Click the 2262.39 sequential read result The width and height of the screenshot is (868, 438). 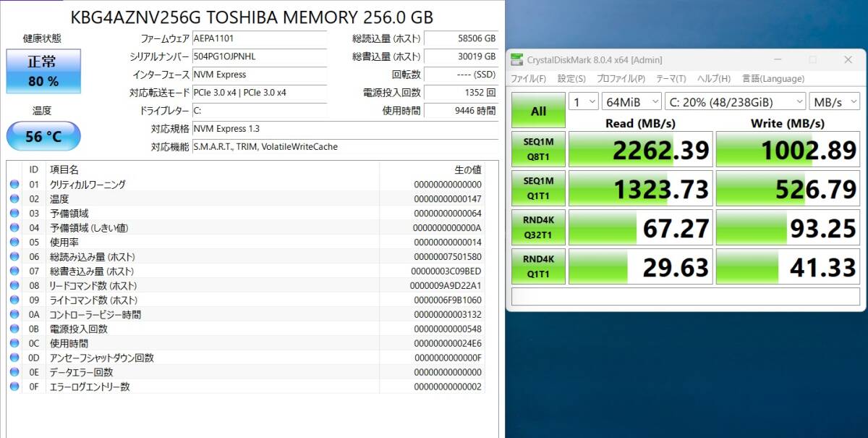pyautogui.click(x=640, y=149)
